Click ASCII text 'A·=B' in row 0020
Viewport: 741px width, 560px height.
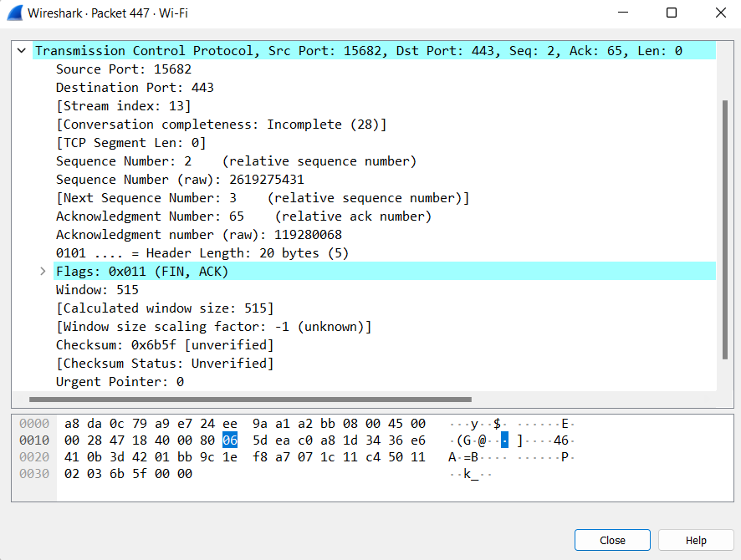click(x=463, y=457)
